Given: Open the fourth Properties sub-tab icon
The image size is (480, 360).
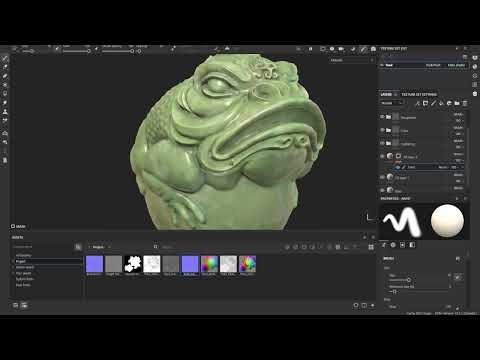Looking at the screenshot, I should (x=412, y=245).
